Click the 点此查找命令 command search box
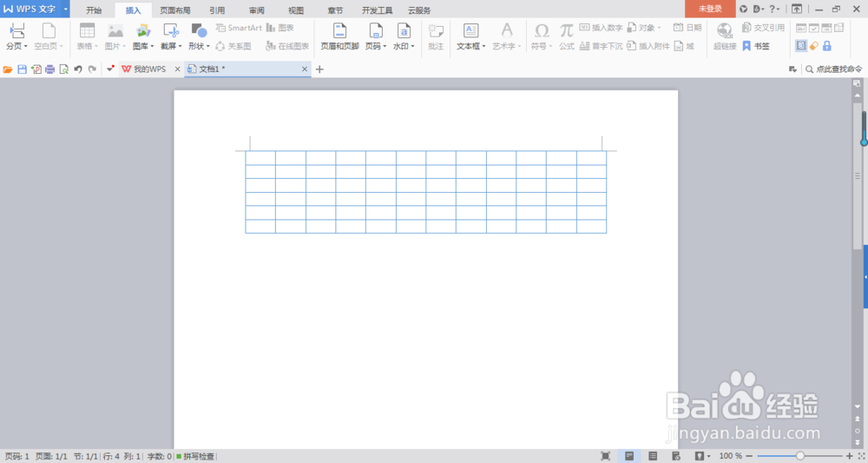868x463 pixels. click(833, 69)
